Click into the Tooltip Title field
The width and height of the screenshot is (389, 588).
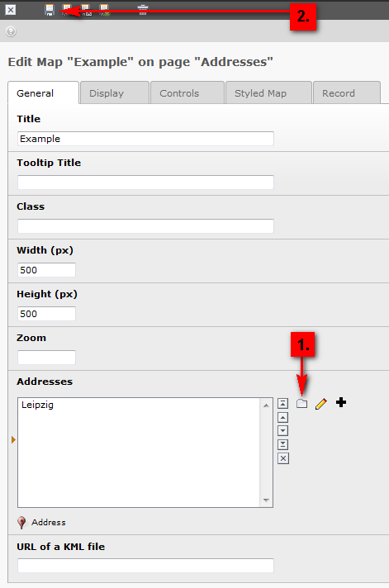[x=145, y=183]
